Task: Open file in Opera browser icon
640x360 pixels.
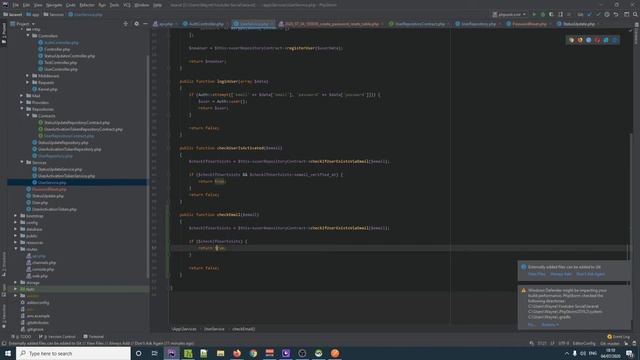Action: pyautogui.click(x=597, y=40)
